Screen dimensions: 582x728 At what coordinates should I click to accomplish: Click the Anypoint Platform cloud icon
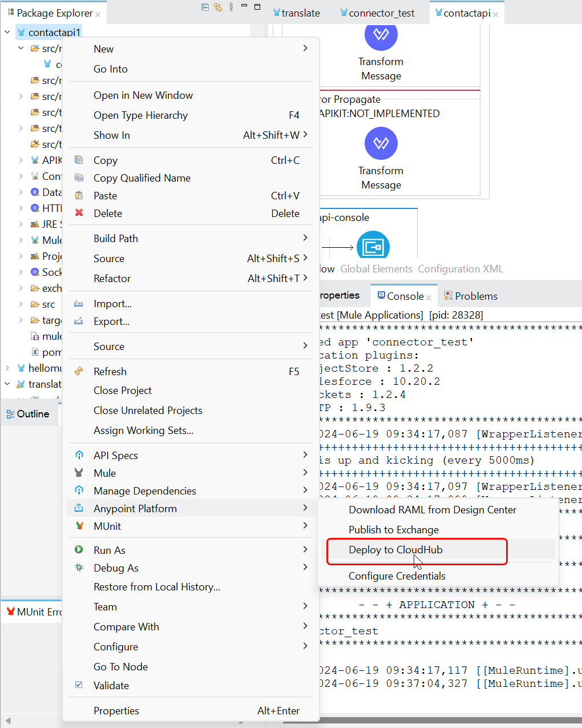[x=80, y=508]
